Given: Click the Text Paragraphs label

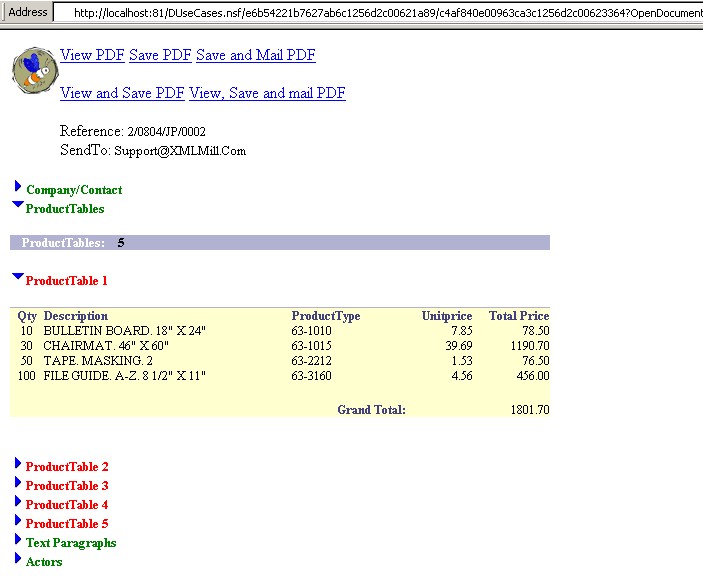Looking at the screenshot, I should pos(71,543).
